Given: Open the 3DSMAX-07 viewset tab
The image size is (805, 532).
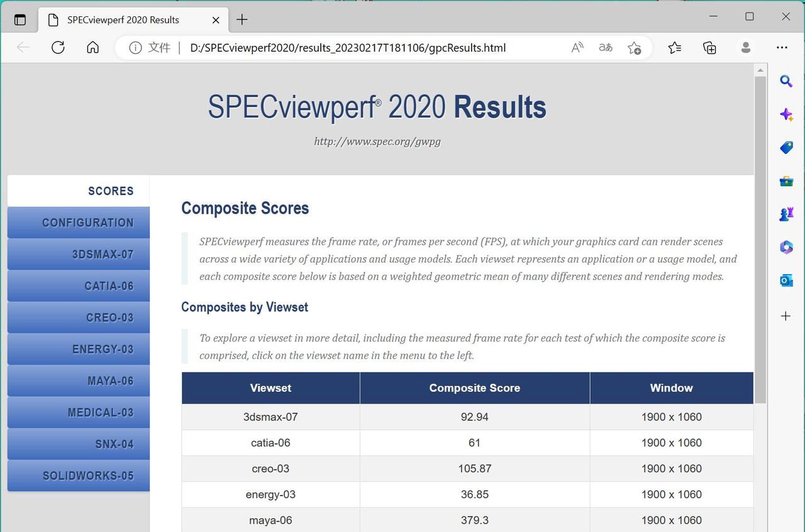Looking at the screenshot, I should 79,254.
